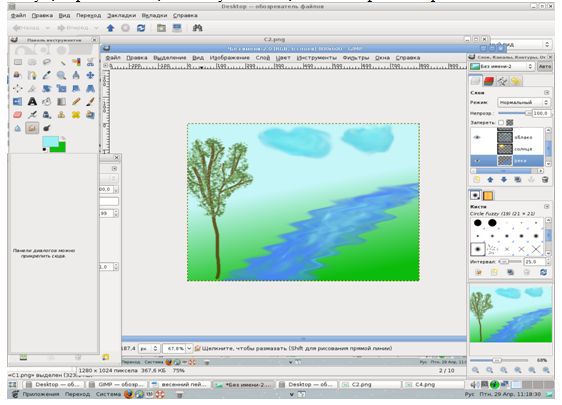The width and height of the screenshot is (562, 405).
Task: Select the Eraser tool
Action: tap(18, 115)
